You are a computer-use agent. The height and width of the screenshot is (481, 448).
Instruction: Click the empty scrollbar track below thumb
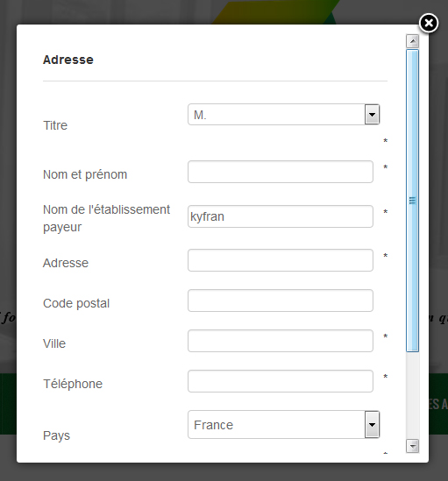(412, 395)
